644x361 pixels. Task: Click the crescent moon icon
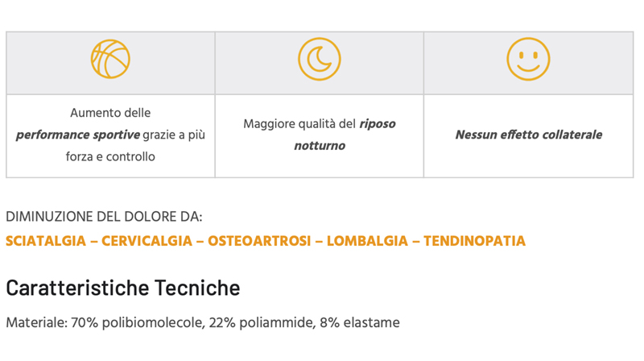coord(319,59)
